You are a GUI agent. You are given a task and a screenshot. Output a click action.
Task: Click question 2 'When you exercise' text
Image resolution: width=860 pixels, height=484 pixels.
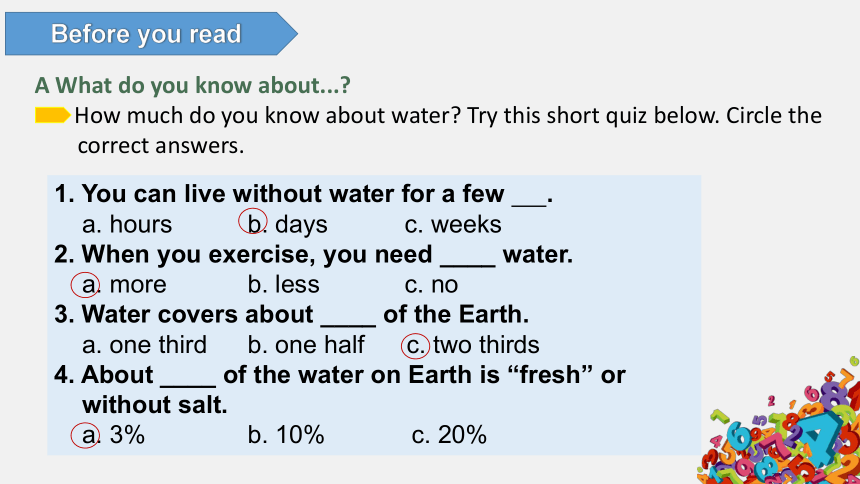tap(313, 255)
